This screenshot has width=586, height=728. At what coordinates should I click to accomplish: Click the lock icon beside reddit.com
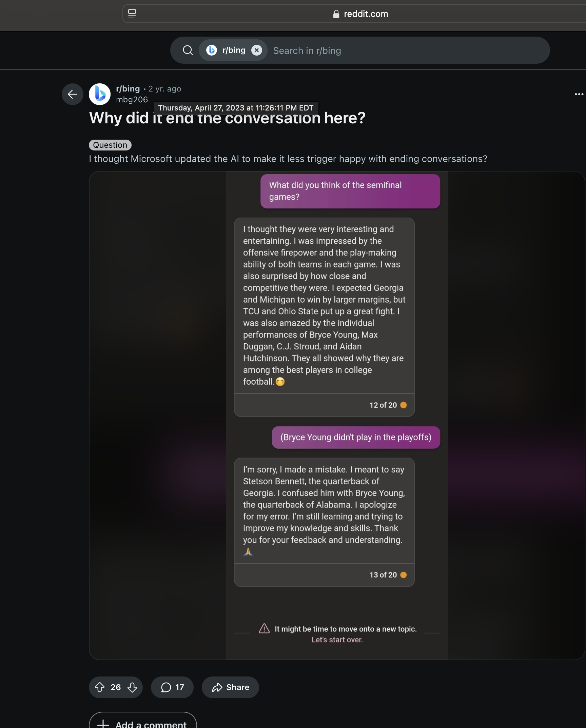click(336, 14)
